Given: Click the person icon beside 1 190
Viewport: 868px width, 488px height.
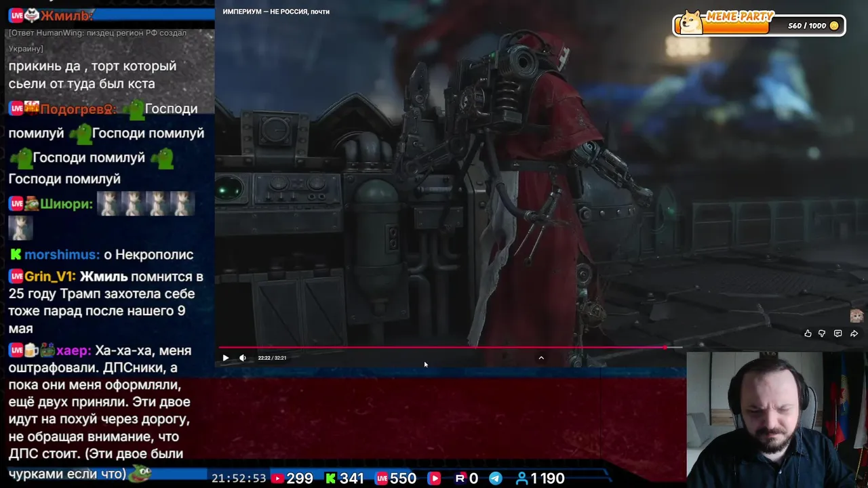Looking at the screenshot, I should (521, 479).
